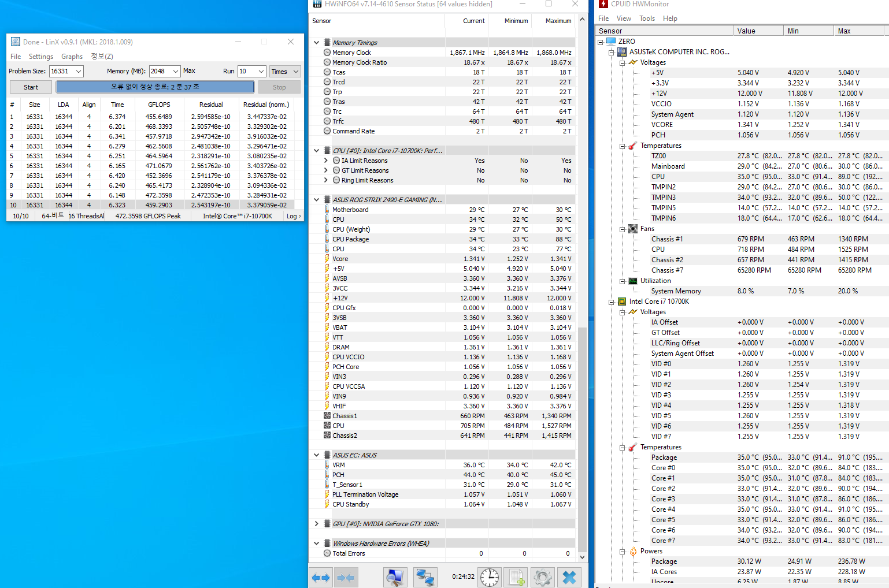889x588 pixels.
Task: Open HWiNFO system summary magnifier monitor icon
Action: tap(395, 578)
